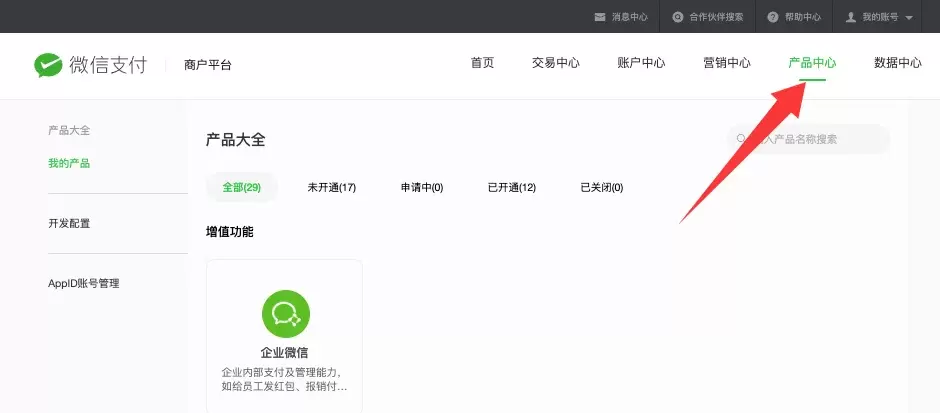Open 账户中心 navigation item
This screenshot has height=413, width=940.
point(641,63)
